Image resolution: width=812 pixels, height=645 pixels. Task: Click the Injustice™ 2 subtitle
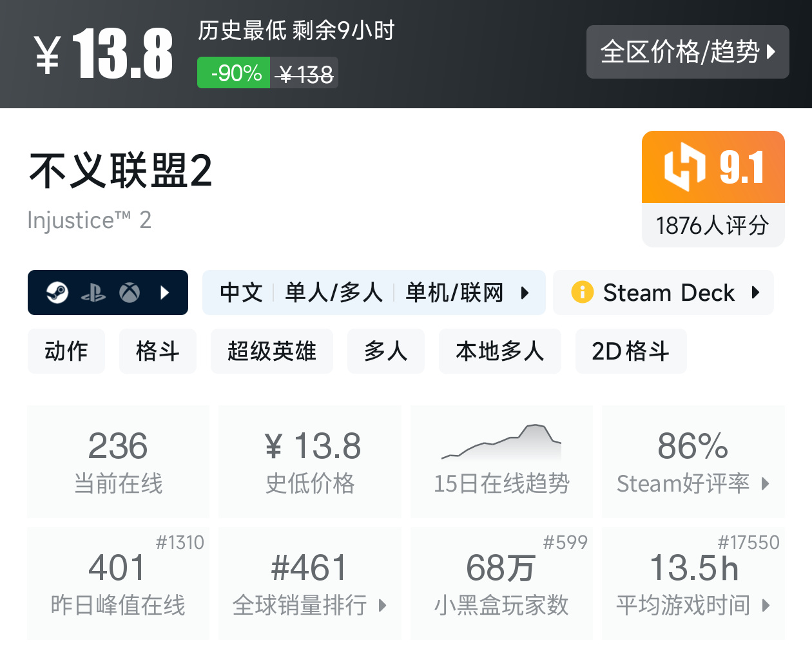(90, 220)
